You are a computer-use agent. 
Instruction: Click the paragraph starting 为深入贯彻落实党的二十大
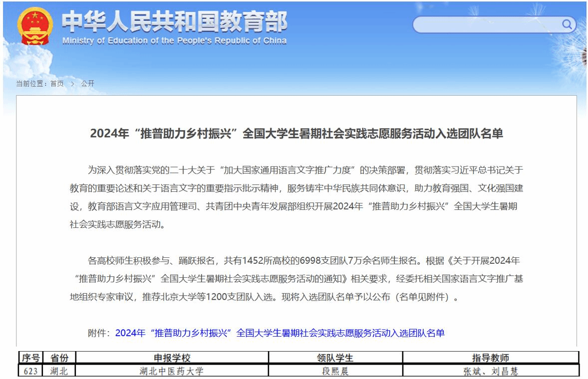(x=296, y=197)
